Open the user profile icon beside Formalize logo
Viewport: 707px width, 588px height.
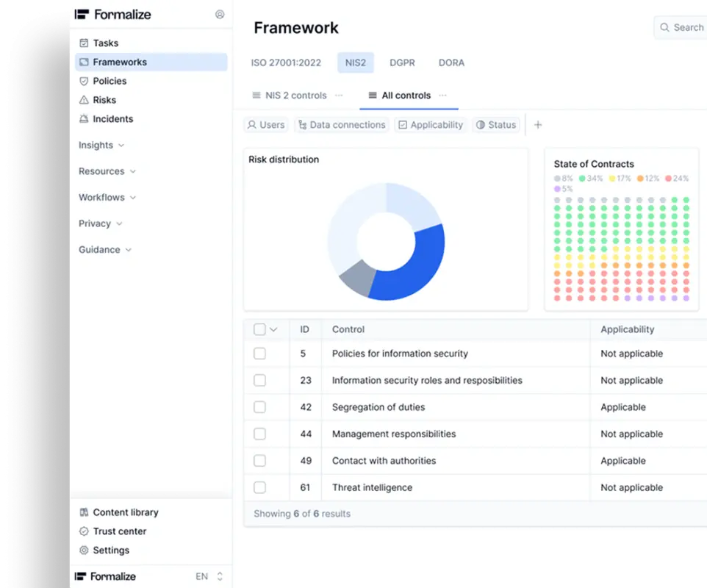coord(220,14)
